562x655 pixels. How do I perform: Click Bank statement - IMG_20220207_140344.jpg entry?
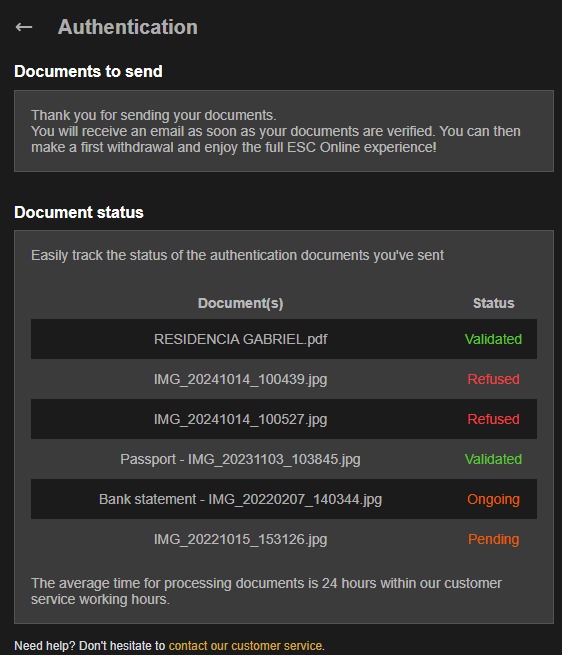[240, 499]
